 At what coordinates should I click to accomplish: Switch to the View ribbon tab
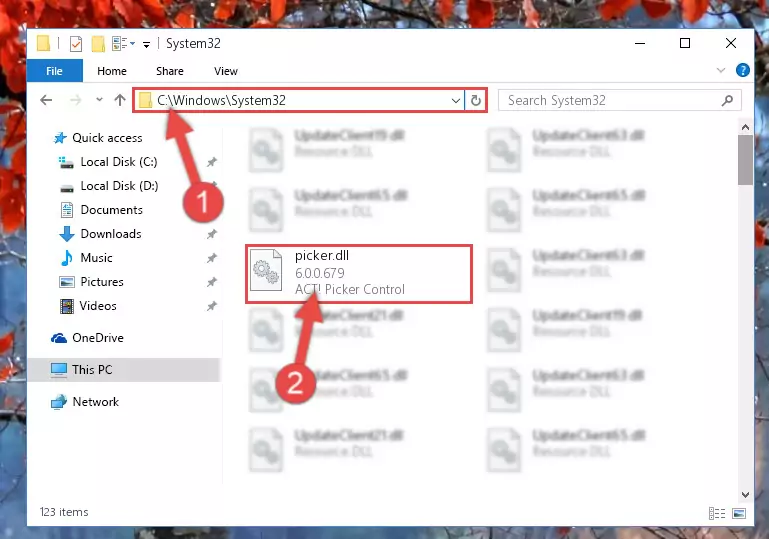[226, 71]
